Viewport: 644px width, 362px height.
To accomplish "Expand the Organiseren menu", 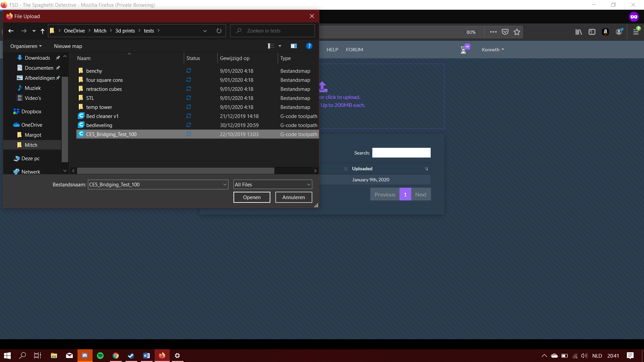I will [26, 46].
